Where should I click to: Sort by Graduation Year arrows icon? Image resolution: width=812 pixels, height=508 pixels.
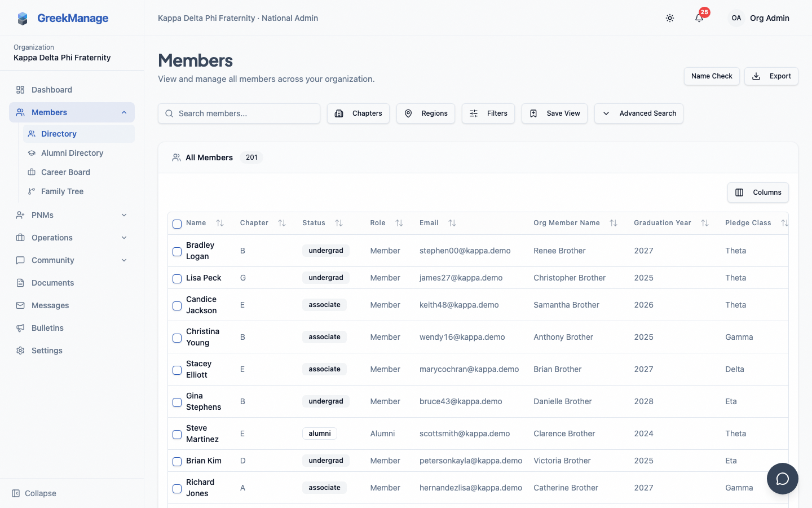coord(705,223)
